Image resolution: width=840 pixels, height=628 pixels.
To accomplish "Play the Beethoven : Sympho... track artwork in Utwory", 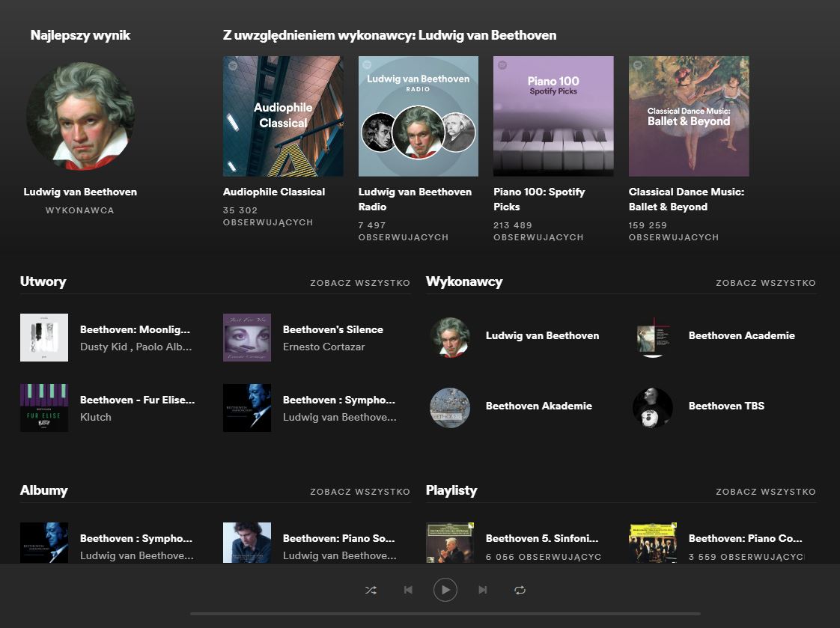I will pyautogui.click(x=247, y=407).
